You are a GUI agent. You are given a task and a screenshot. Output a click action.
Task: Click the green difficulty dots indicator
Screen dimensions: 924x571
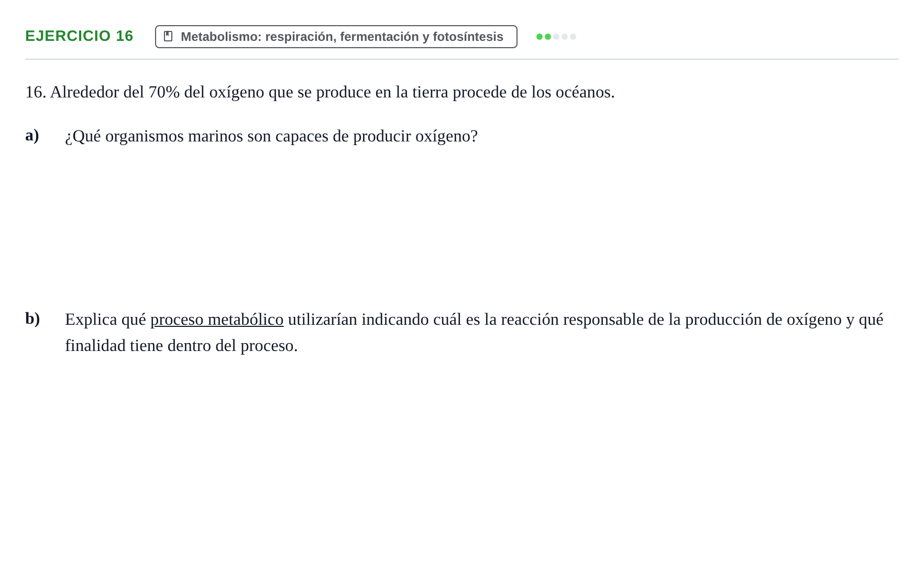(x=556, y=37)
